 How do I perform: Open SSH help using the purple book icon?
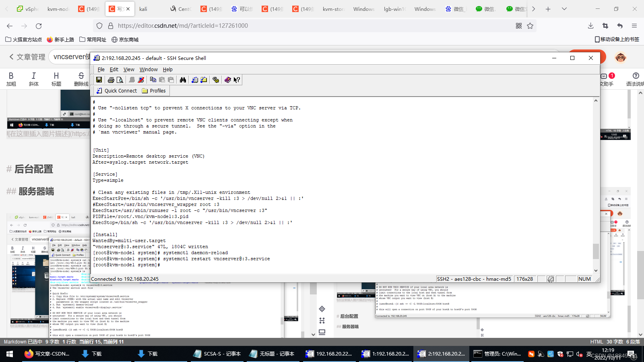coord(228,80)
